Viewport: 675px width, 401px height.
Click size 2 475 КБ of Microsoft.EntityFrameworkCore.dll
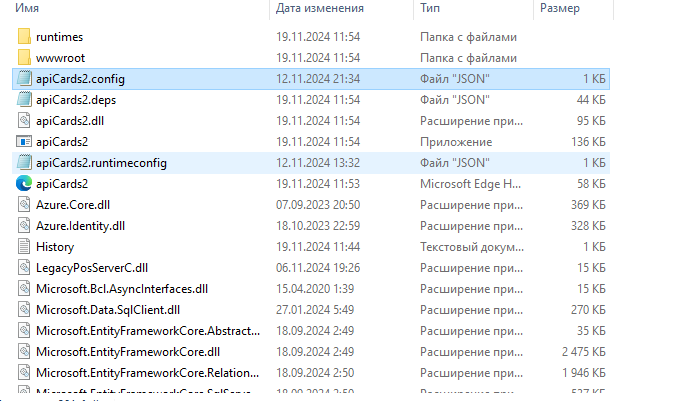coord(584,352)
